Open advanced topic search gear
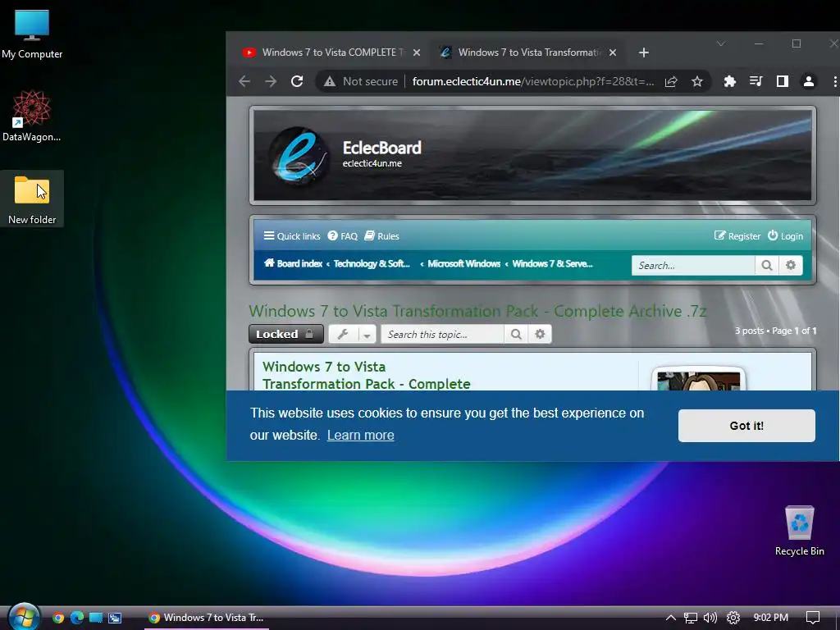This screenshot has width=840, height=630. pyautogui.click(x=540, y=334)
